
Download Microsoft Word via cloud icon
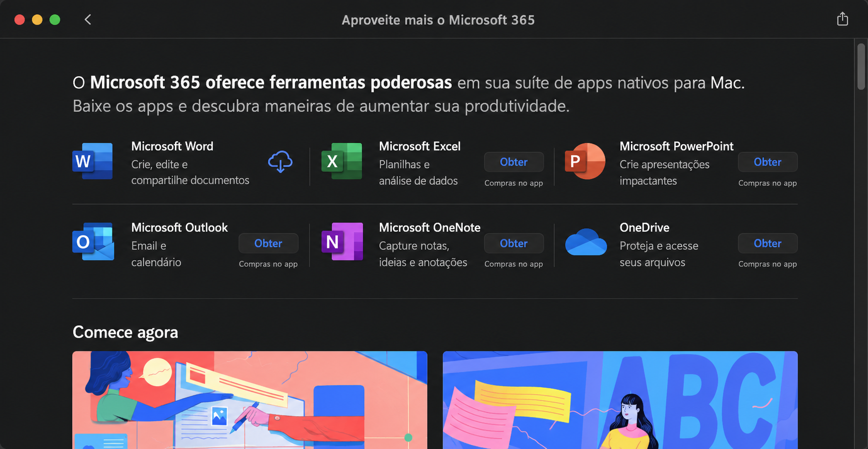(280, 162)
